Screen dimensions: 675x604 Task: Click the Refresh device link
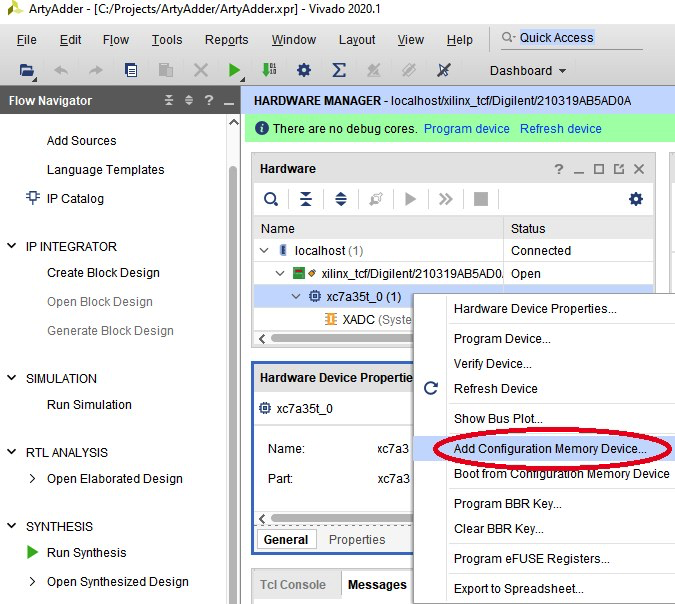(560, 129)
